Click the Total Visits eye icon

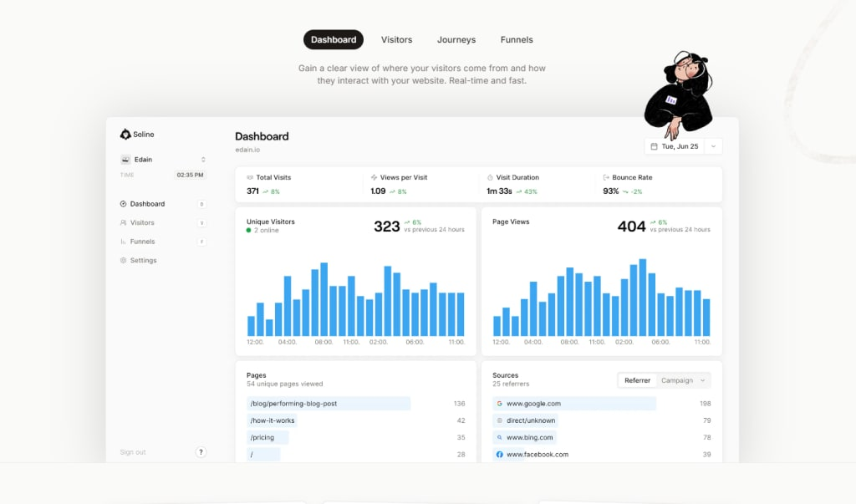[x=250, y=177]
